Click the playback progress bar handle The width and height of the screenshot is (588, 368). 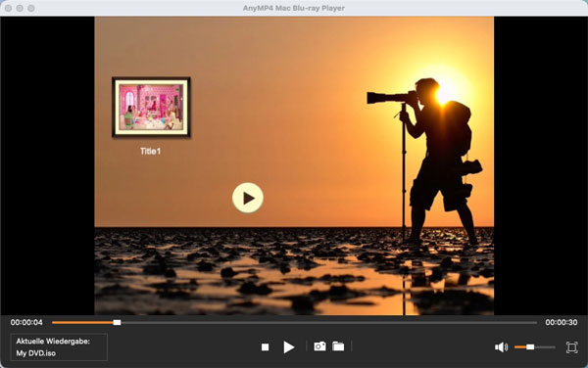click(117, 322)
